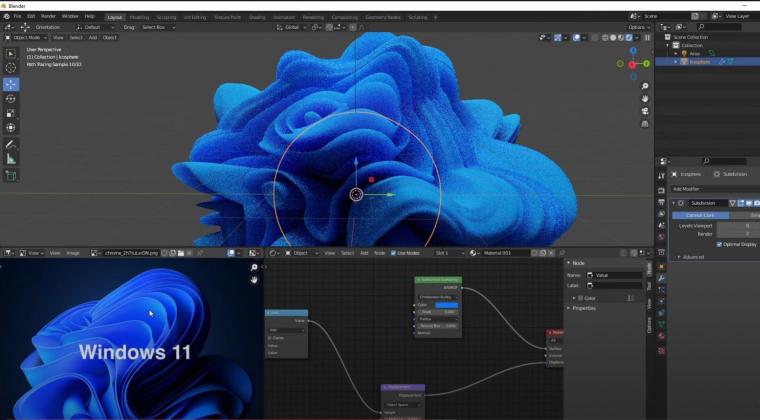The width and height of the screenshot is (760, 420).
Task: Click the Blender logo icon in menu bar
Action: coord(7,16)
